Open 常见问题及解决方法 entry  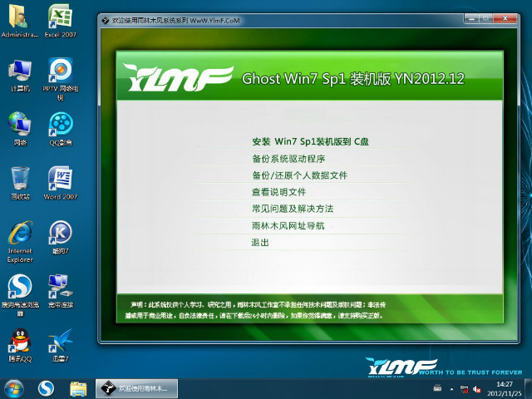click(x=293, y=209)
